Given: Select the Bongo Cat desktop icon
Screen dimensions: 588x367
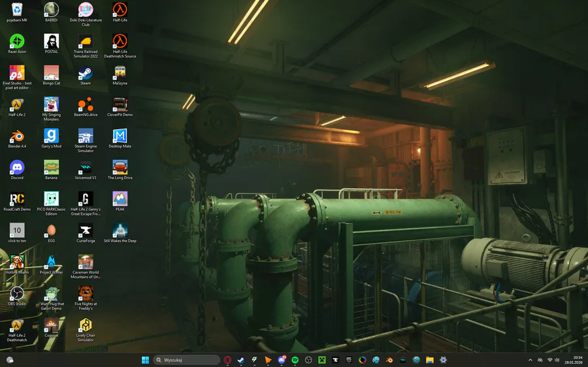Looking at the screenshot, I should tap(52, 75).
